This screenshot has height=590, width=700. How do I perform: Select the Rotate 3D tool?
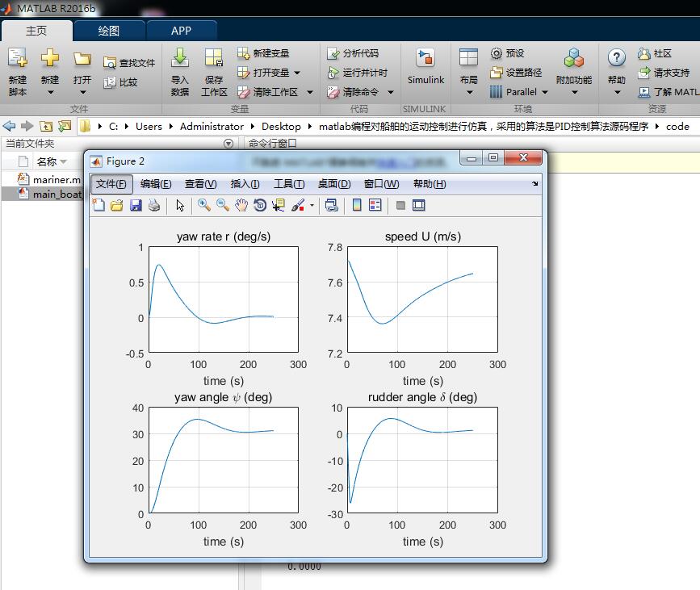[260, 205]
